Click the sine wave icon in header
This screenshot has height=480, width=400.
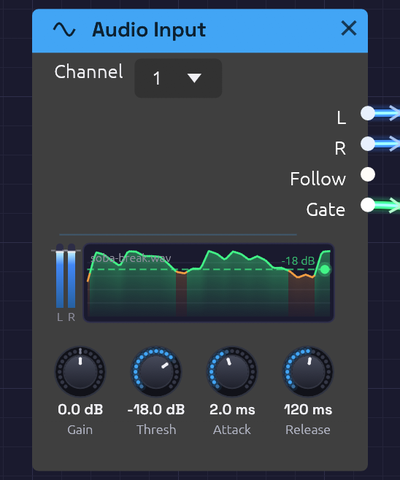point(64,30)
